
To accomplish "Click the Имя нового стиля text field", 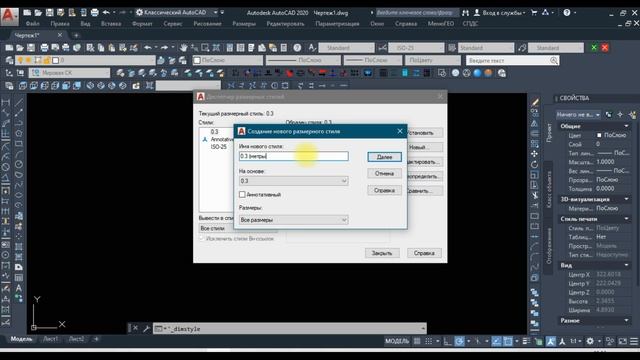I will pos(293,156).
